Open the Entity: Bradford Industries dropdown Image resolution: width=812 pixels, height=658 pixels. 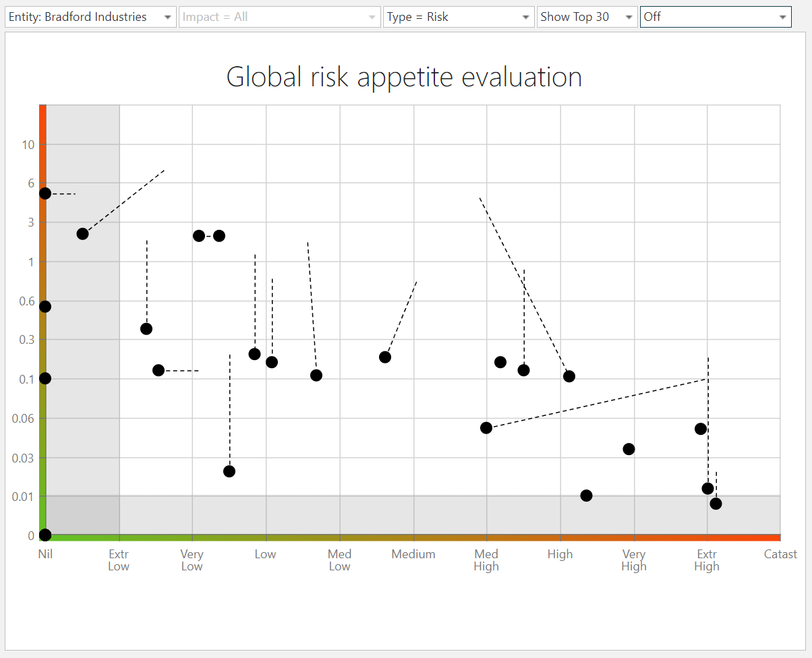90,17
